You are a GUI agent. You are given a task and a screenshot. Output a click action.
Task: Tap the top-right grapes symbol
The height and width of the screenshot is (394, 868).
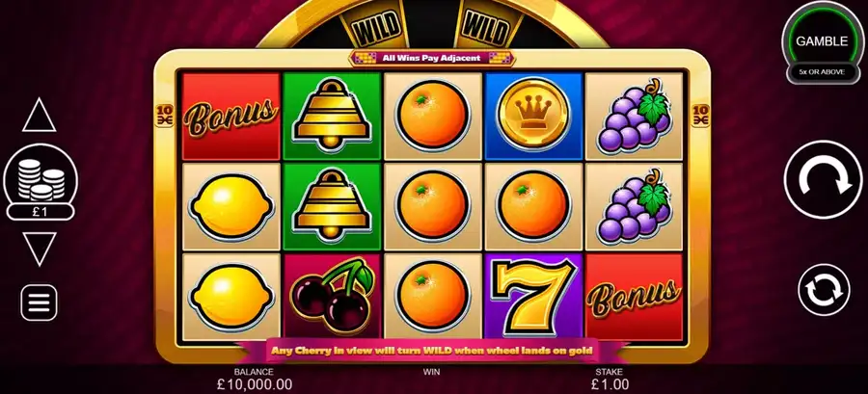pos(634,116)
